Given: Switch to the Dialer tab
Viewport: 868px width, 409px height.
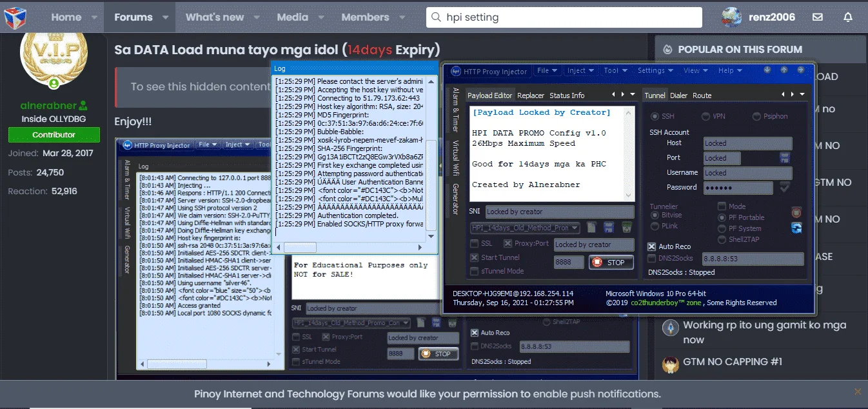Looking at the screenshot, I should 678,95.
